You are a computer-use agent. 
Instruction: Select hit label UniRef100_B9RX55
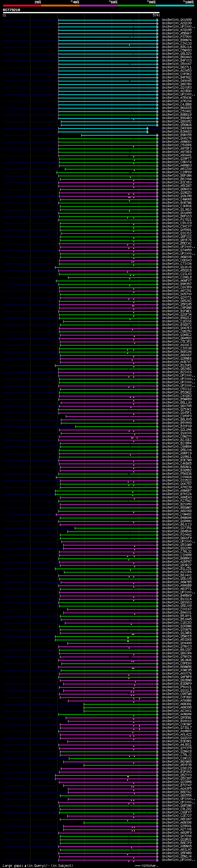[x=177, y=135]
